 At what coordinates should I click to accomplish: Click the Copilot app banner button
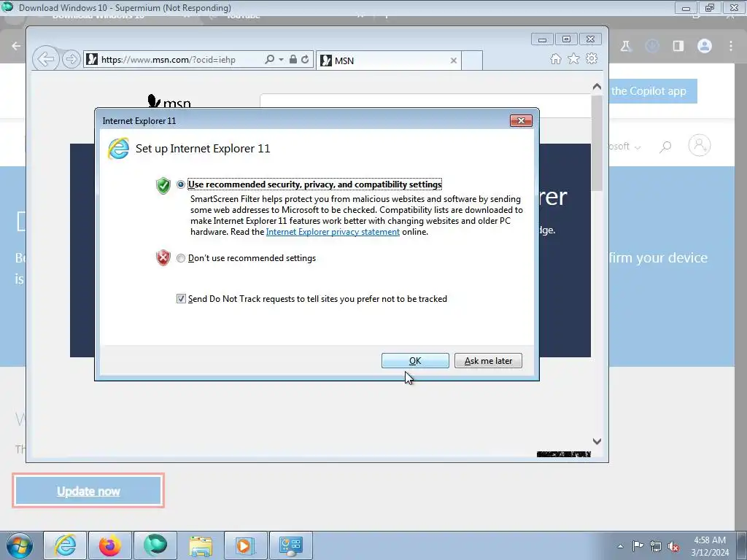pyautogui.click(x=653, y=91)
